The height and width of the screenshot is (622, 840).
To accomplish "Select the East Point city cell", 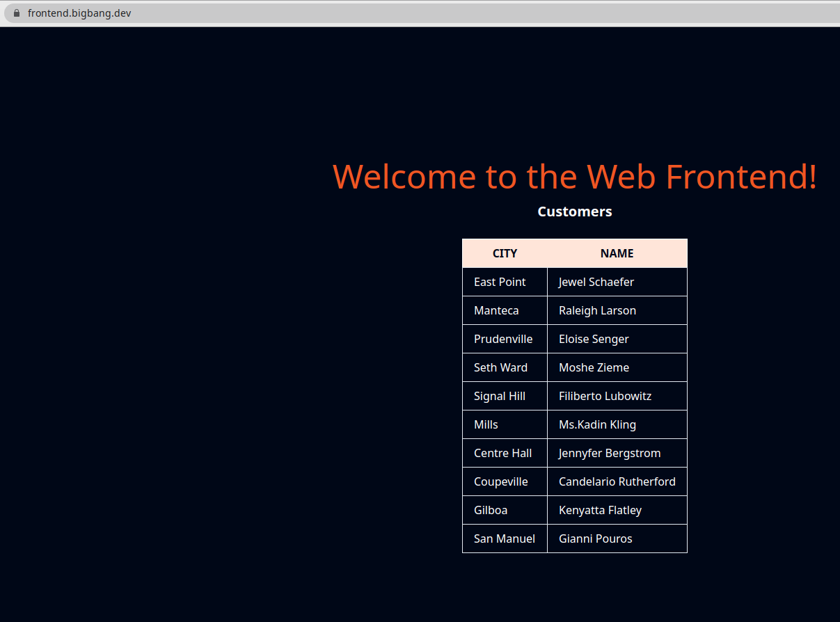I will (x=500, y=282).
